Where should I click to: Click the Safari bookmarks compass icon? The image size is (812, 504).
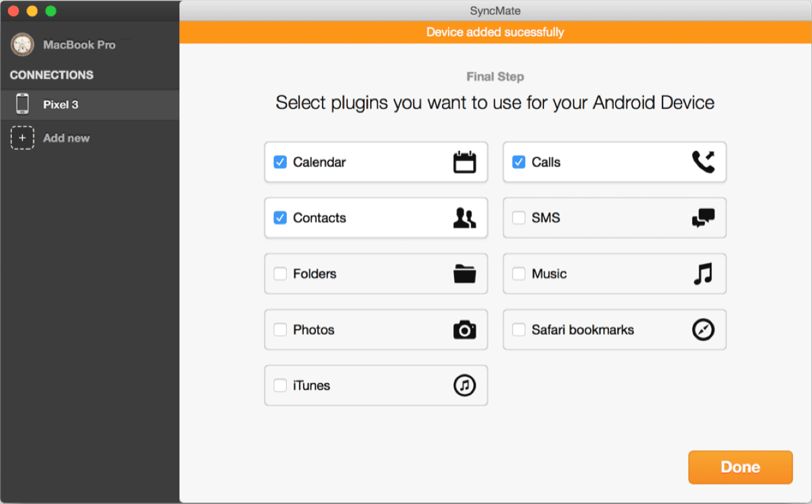pos(703,330)
